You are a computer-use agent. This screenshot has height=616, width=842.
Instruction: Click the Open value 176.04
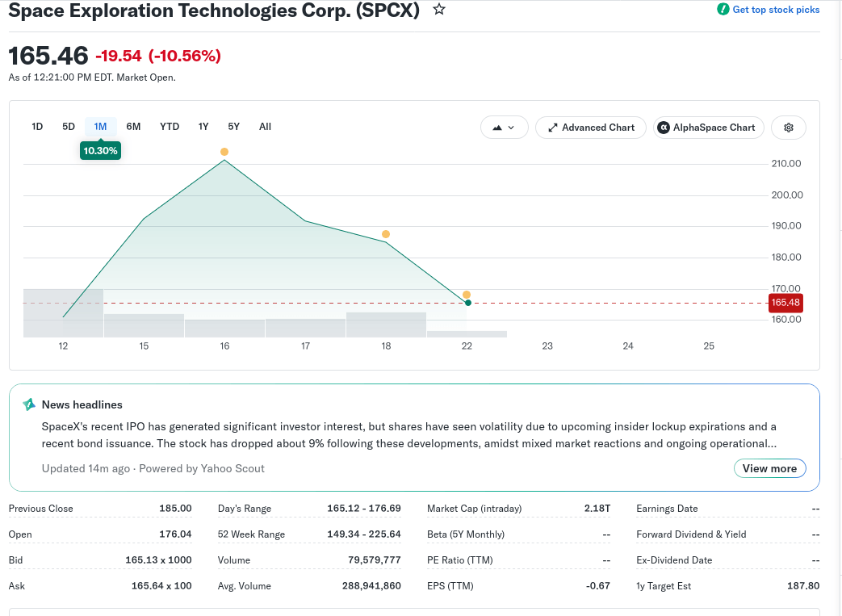tap(175, 534)
